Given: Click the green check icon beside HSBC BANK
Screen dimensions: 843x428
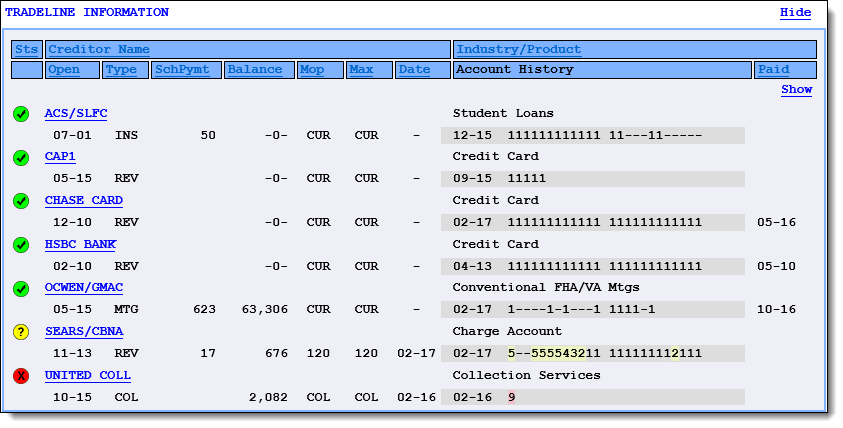Looking at the screenshot, I should 21,245.
